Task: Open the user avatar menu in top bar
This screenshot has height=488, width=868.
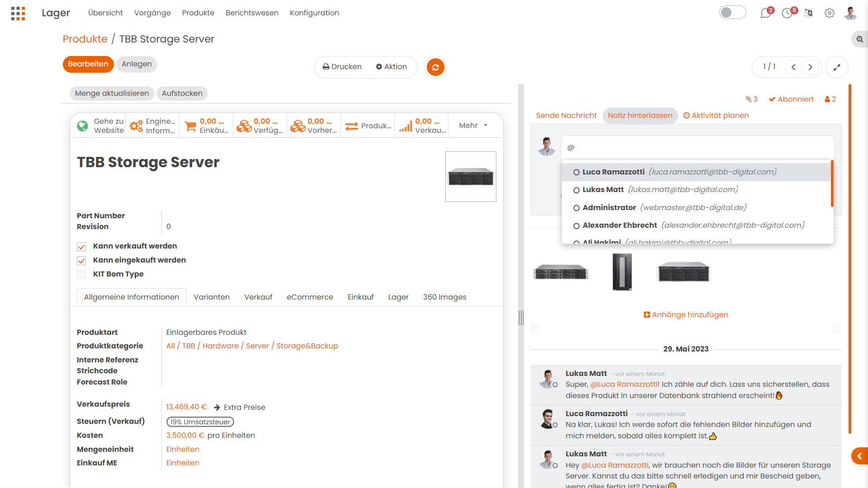Action: click(850, 13)
